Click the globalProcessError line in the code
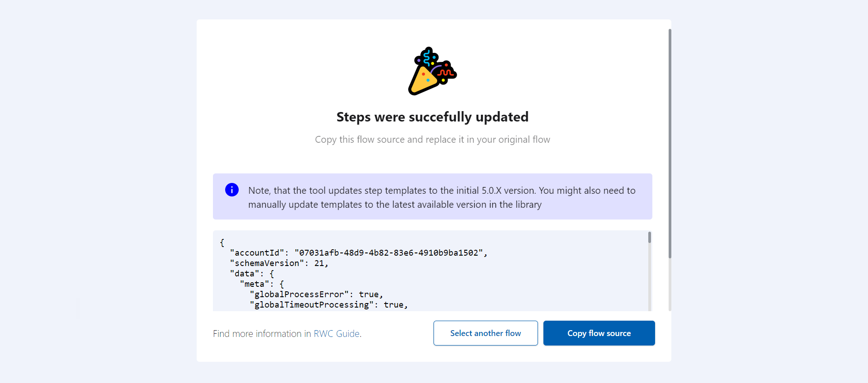The image size is (868, 383). coord(316,294)
